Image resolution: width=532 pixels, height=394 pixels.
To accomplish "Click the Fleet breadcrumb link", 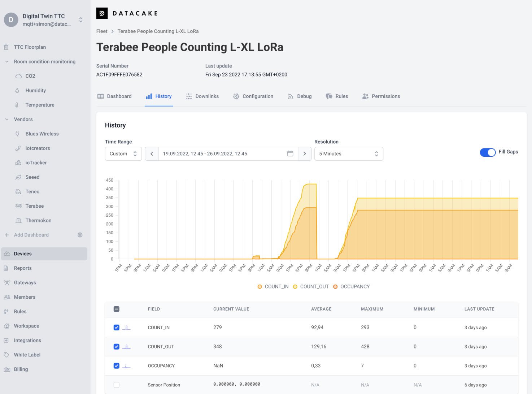I will pyautogui.click(x=102, y=31).
